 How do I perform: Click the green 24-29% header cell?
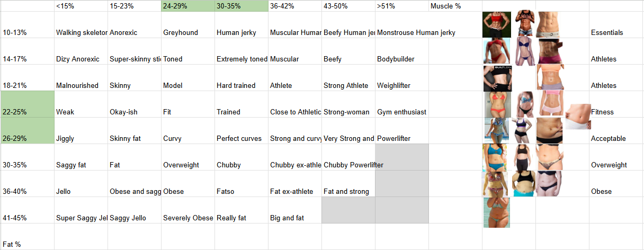click(187, 6)
